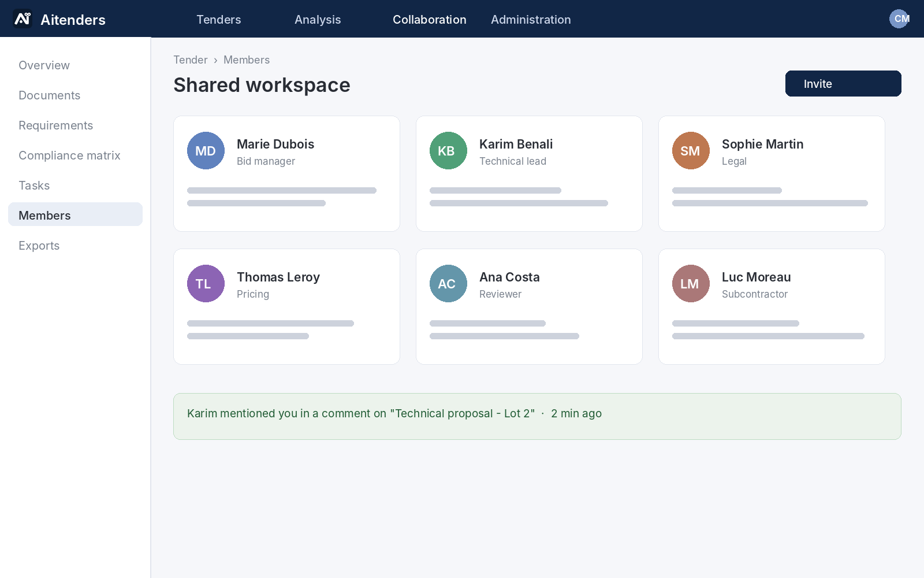924x578 pixels.
Task: Click the Reviewer role label
Action: click(500, 294)
